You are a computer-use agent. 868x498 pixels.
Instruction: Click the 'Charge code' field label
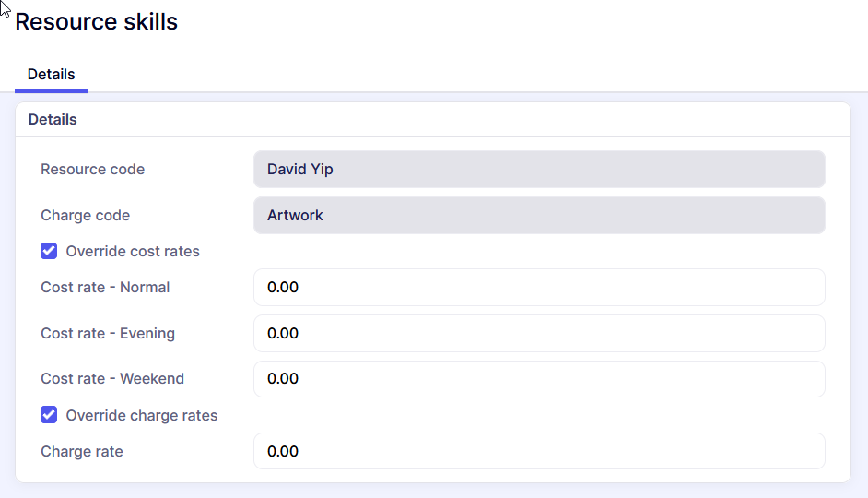point(85,216)
